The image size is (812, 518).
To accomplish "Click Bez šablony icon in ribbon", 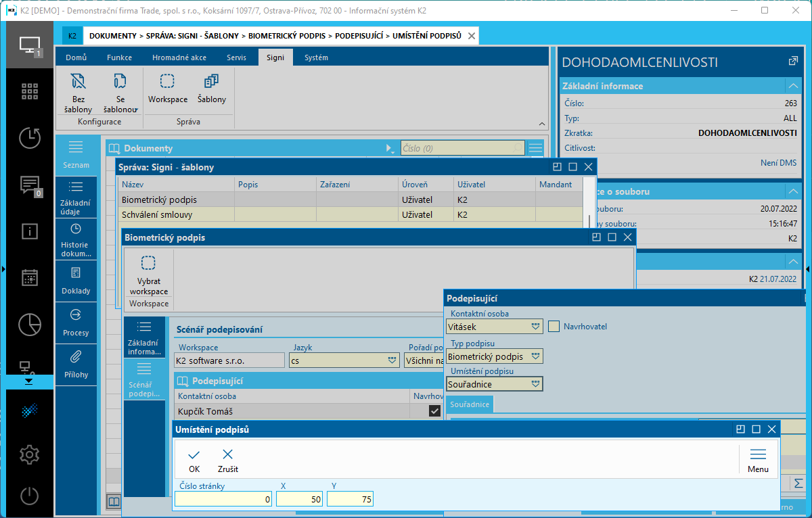I will [78, 93].
